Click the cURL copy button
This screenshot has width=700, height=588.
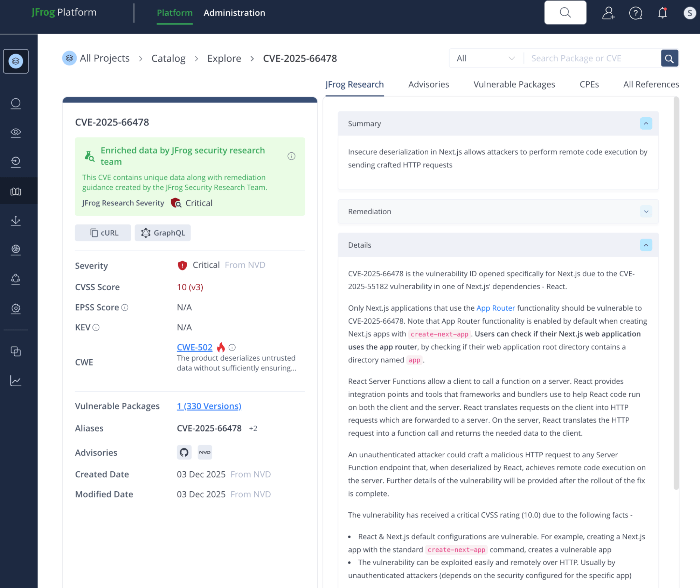coord(103,233)
